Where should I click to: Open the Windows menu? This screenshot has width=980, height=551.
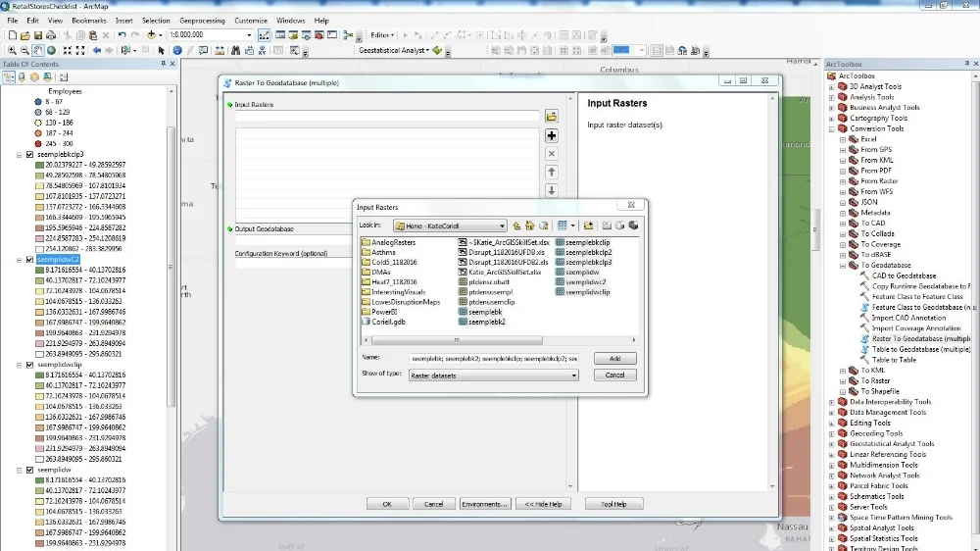tap(291, 21)
